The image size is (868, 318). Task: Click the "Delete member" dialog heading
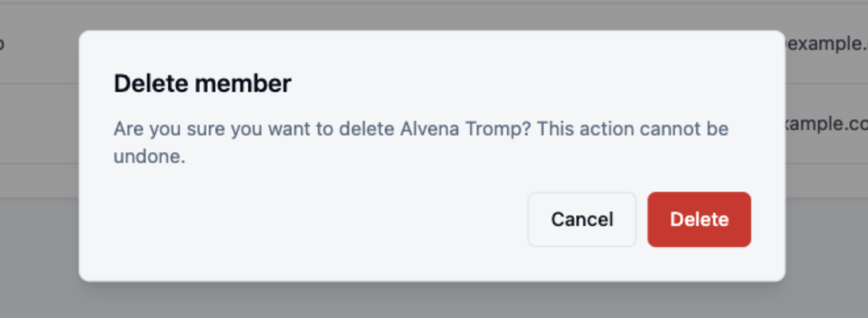[202, 84]
